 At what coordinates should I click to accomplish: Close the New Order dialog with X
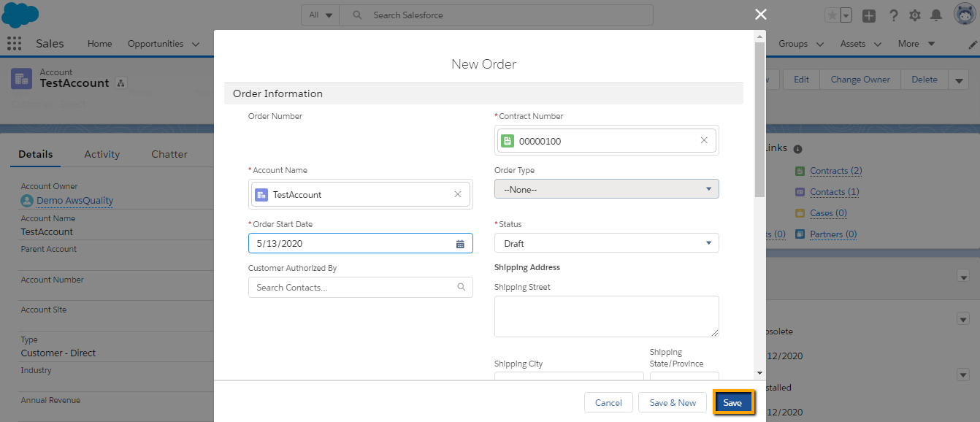click(x=761, y=14)
